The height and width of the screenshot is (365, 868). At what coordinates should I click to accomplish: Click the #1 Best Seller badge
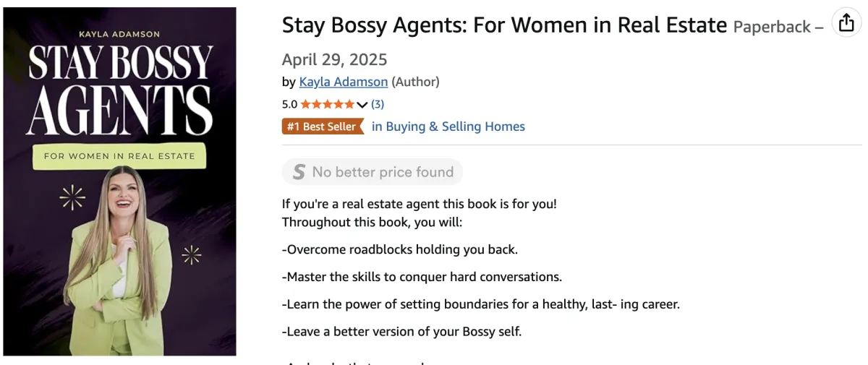(x=322, y=126)
